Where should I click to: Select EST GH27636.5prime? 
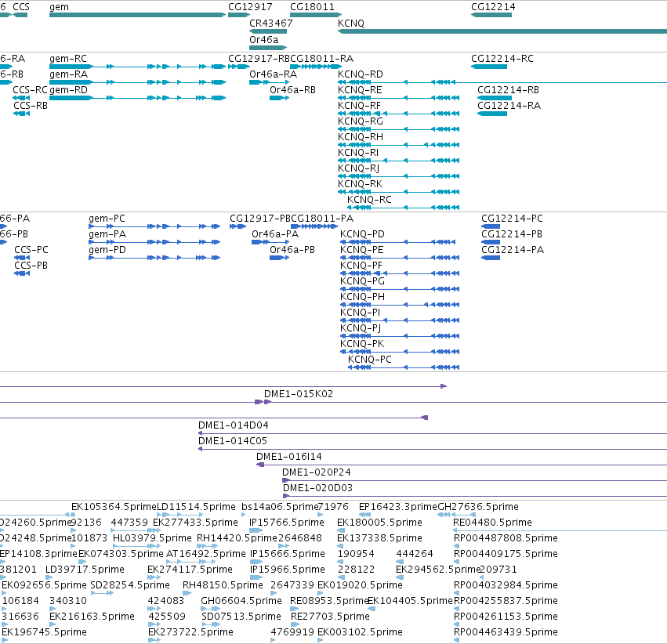[x=477, y=507]
